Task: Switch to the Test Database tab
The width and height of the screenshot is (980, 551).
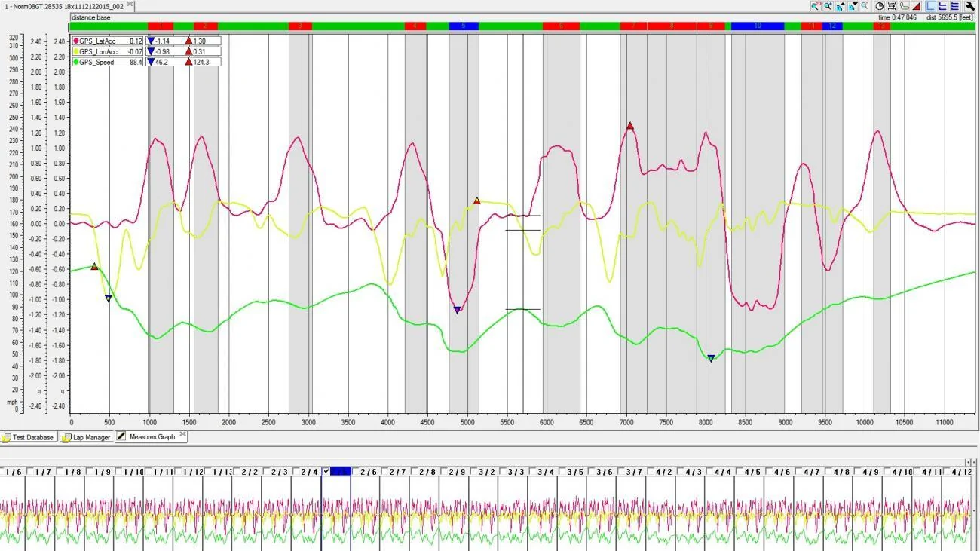Action: (x=28, y=437)
